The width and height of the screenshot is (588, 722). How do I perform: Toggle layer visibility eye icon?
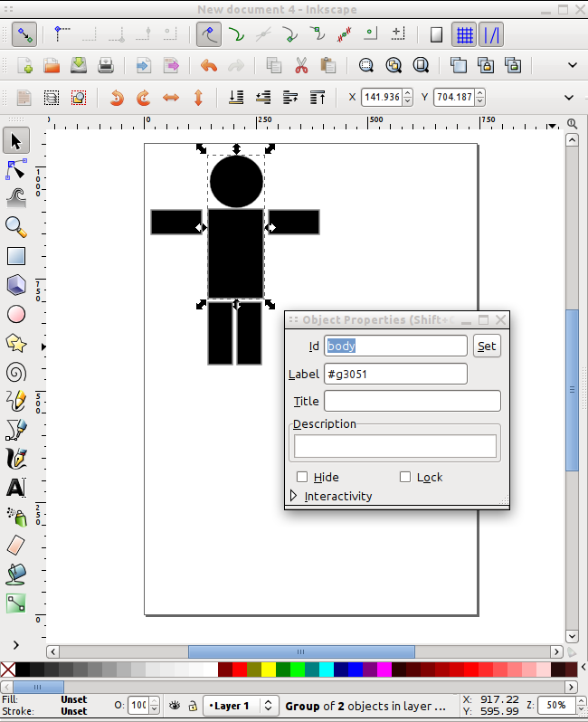pos(174,706)
